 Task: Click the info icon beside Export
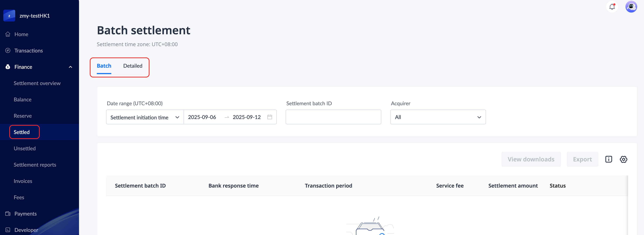click(x=609, y=159)
